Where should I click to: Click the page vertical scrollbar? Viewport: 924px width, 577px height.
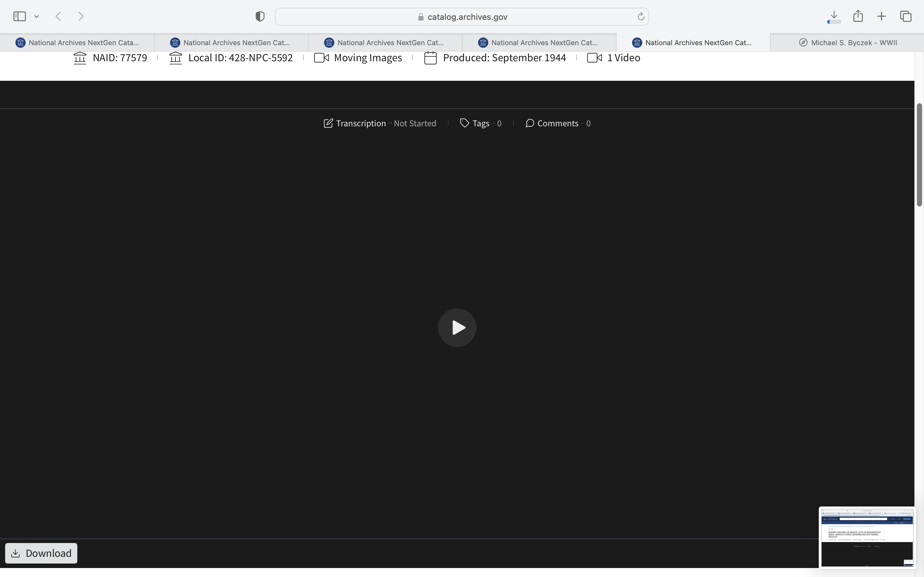click(x=920, y=155)
